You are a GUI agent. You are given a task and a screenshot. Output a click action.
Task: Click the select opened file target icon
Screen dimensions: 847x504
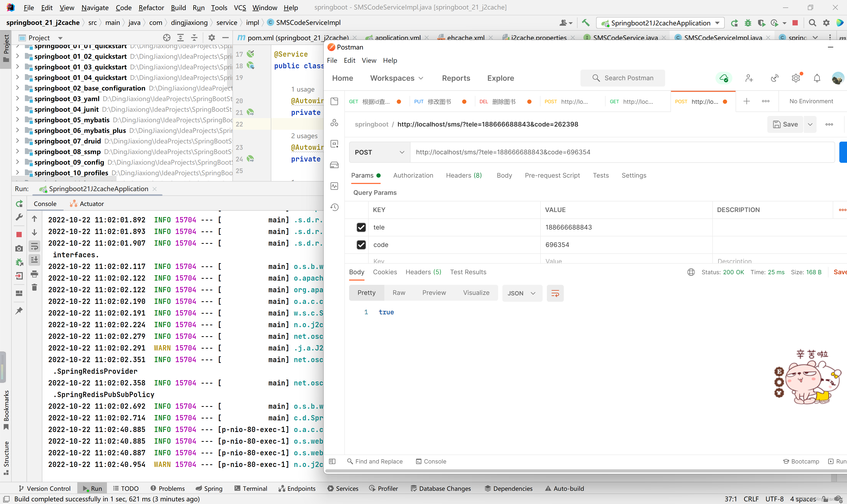pyautogui.click(x=166, y=38)
